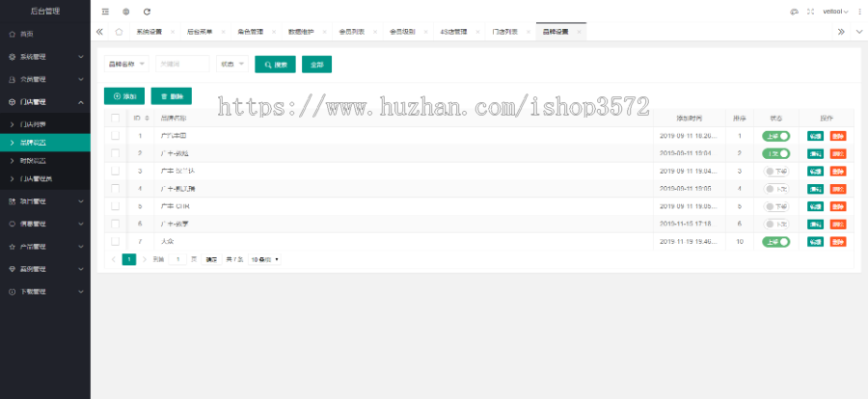Open the 品牌名称 search-field dropdown
This screenshot has height=399, width=868.
tap(126, 65)
